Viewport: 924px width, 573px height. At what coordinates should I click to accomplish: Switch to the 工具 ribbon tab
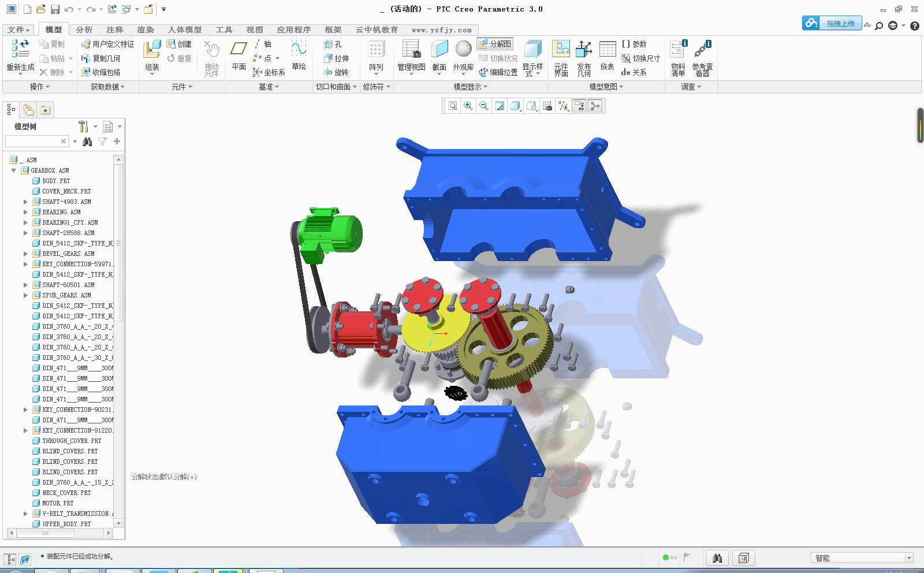tap(223, 29)
